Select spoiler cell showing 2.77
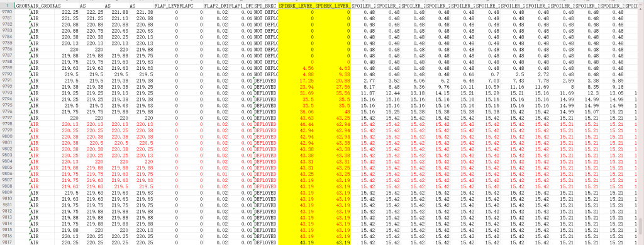 pyautogui.click(x=364, y=81)
